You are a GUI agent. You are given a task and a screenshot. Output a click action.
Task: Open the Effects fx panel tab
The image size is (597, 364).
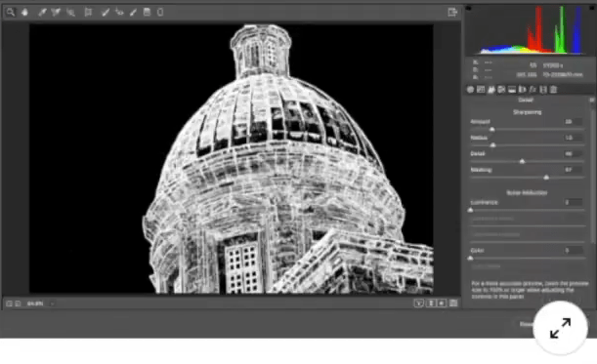(x=533, y=90)
